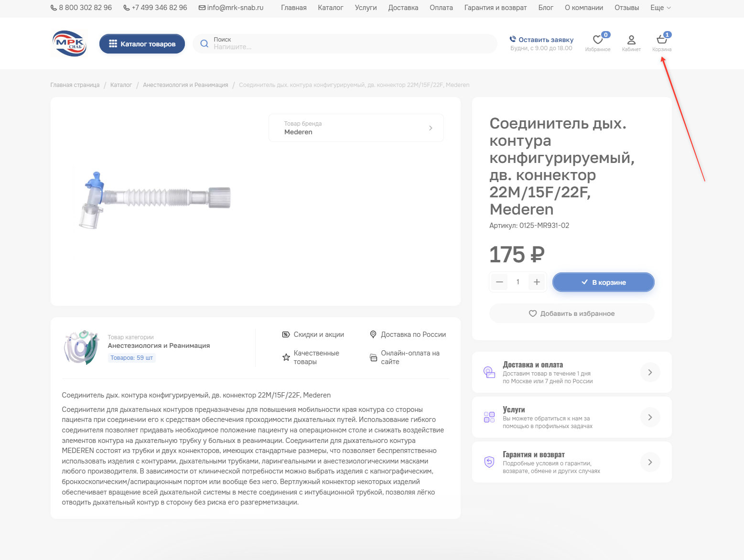Click the Оставить заявку phone icon
Screen dimensions: 744x560
(513, 39)
